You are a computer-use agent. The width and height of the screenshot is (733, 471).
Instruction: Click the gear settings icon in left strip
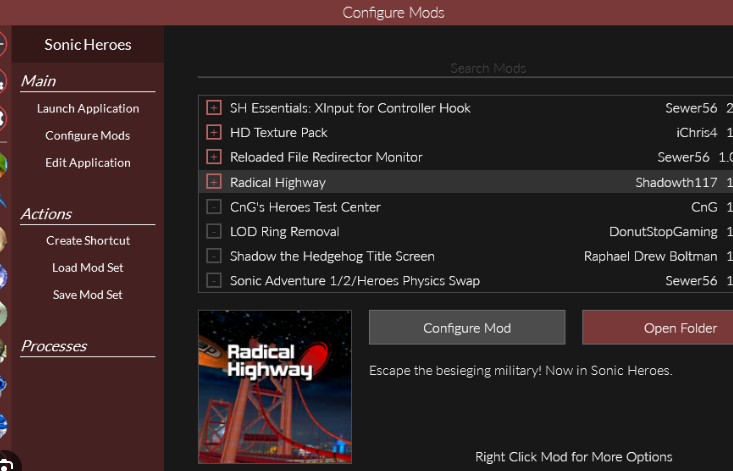pyautogui.click(x=3, y=119)
